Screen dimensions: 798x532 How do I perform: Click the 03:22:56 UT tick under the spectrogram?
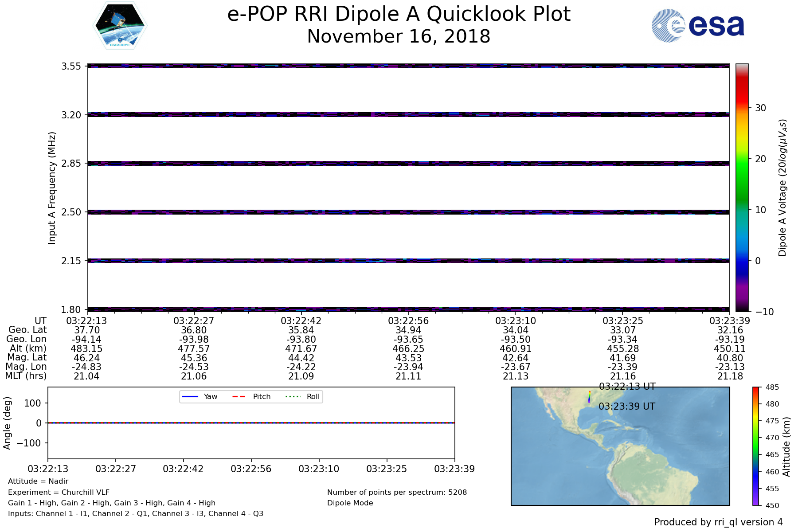tap(408, 321)
